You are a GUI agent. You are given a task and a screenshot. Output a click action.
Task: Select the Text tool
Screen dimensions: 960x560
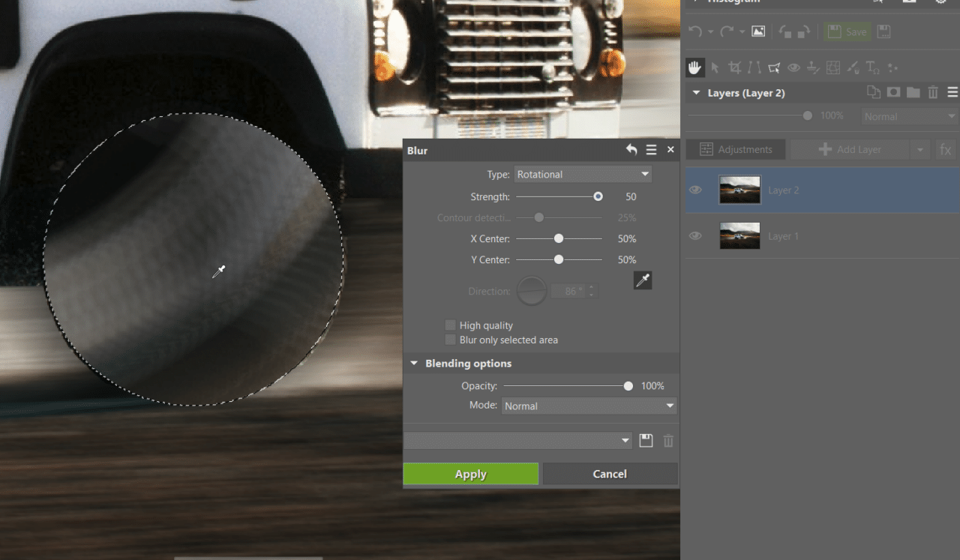tap(872, 67)
